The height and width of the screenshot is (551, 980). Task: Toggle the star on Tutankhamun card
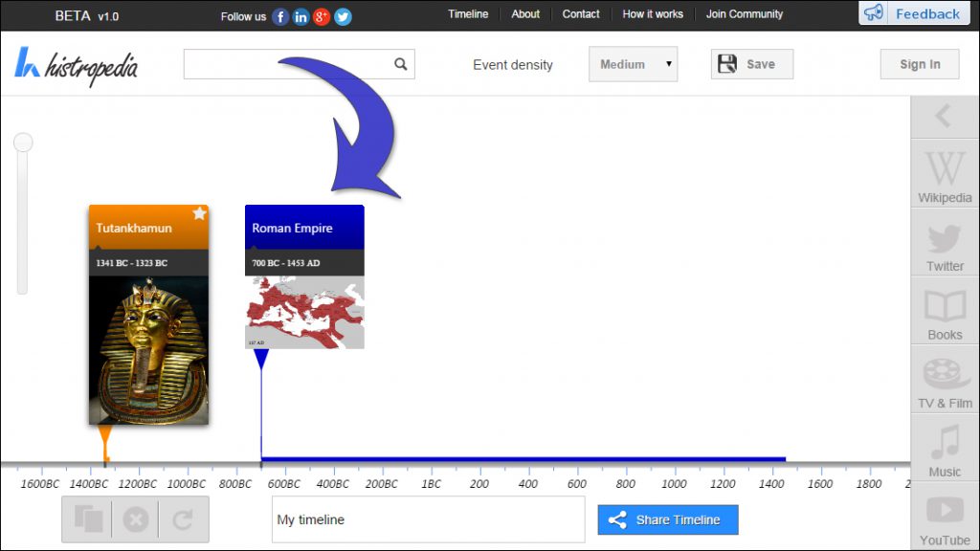199,213
